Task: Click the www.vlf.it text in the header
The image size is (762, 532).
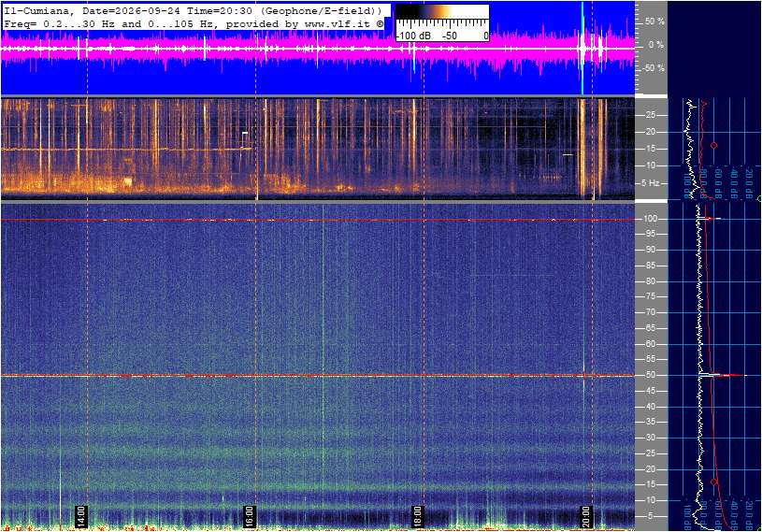Action: 339,23
